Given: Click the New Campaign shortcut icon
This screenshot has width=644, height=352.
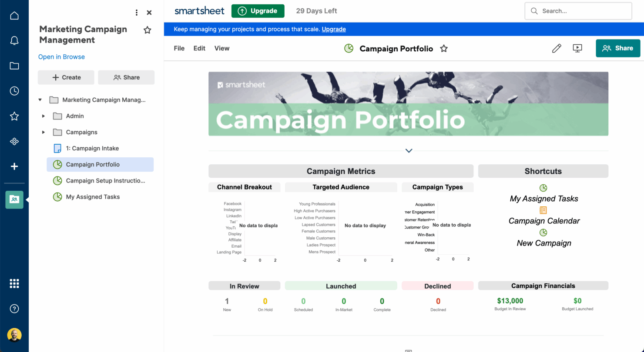Looking at the screenshot, I should (543, 232).
